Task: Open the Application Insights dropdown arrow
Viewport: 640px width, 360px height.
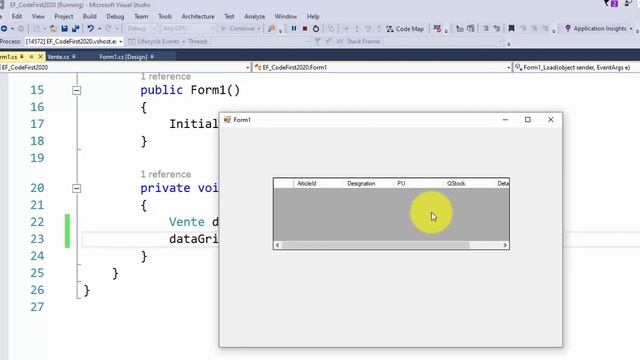Action: click(x=631, y=29)
